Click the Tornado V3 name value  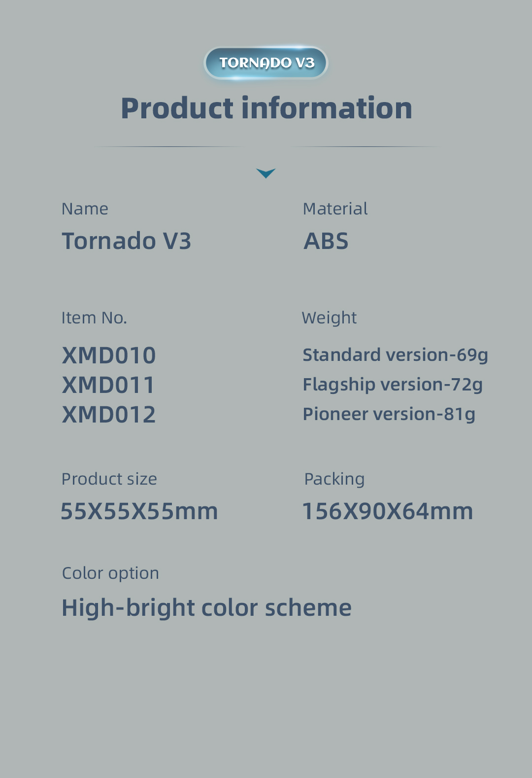tap(126, 241)
